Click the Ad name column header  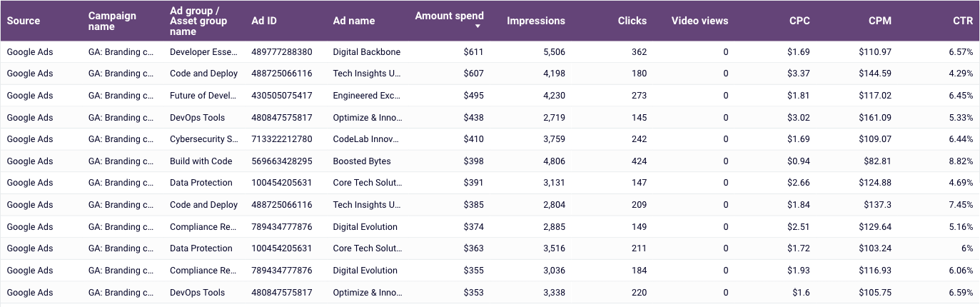(354, 21)
